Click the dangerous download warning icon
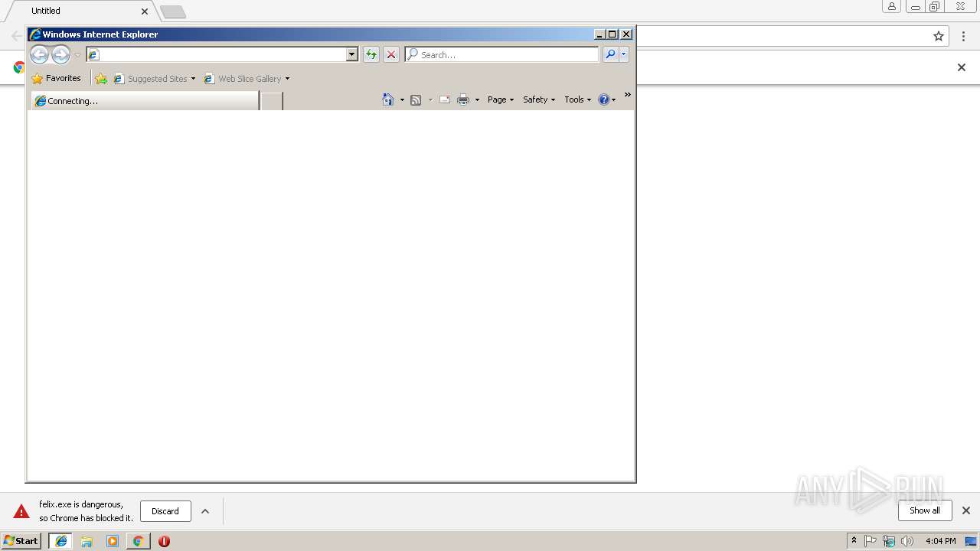The image size is (980, 551). [x=21, y=511]
